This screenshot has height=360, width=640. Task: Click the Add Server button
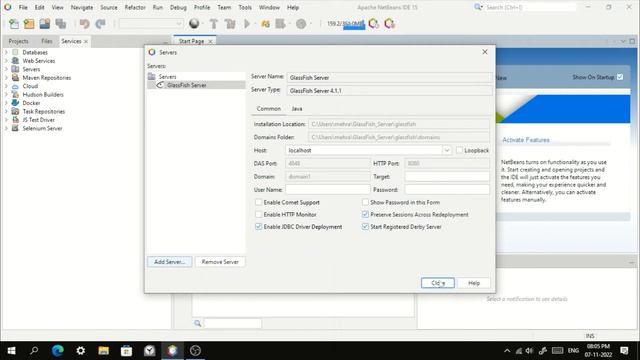[169, 262]
